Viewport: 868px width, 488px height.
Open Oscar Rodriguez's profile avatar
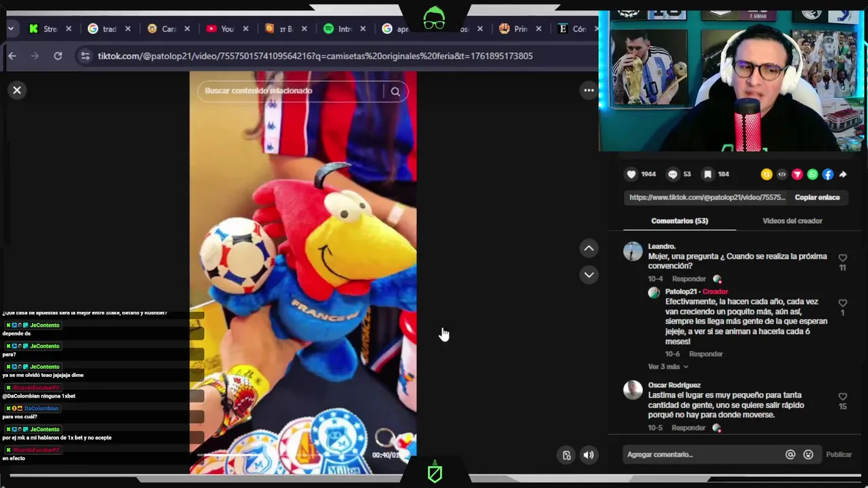633,390
